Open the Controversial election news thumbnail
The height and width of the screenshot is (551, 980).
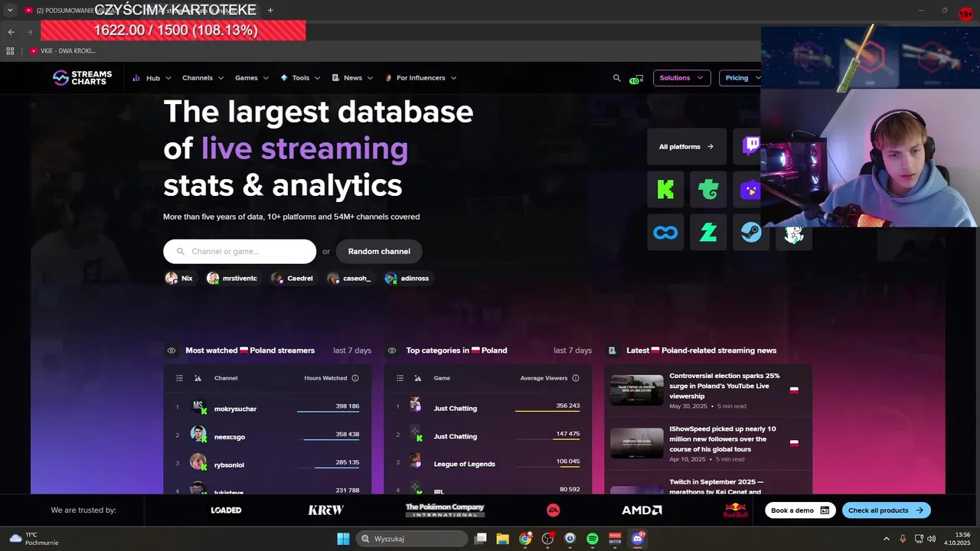[637, 390]
